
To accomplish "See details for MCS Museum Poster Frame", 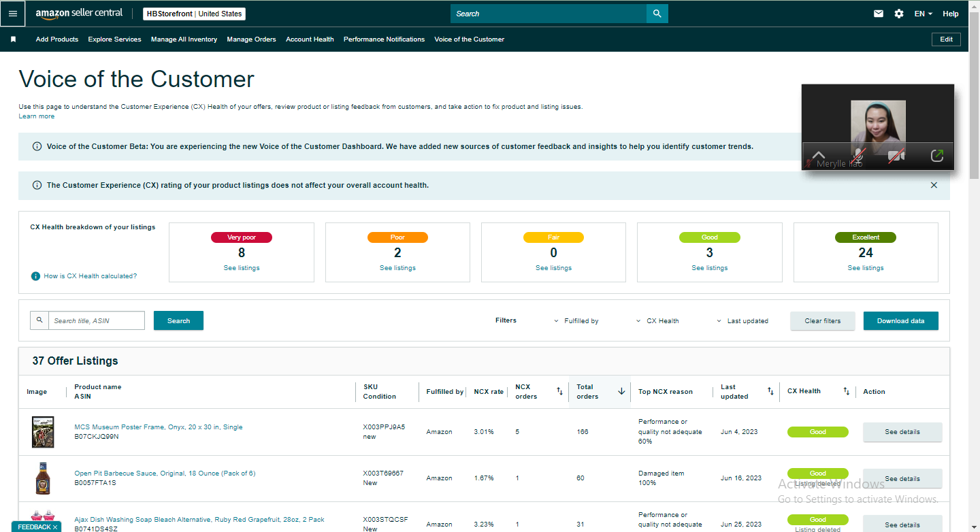I will (902, 432).
